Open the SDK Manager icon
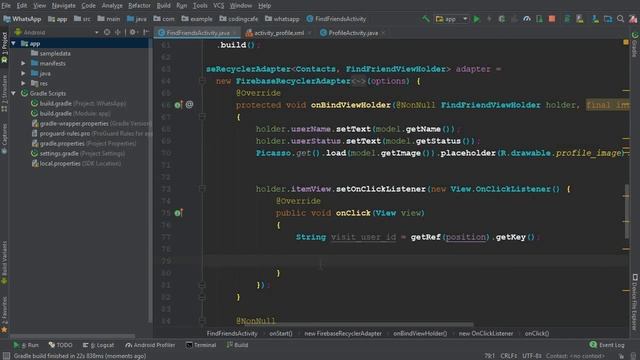Screen dimensions: 640x360 [595, 19]
